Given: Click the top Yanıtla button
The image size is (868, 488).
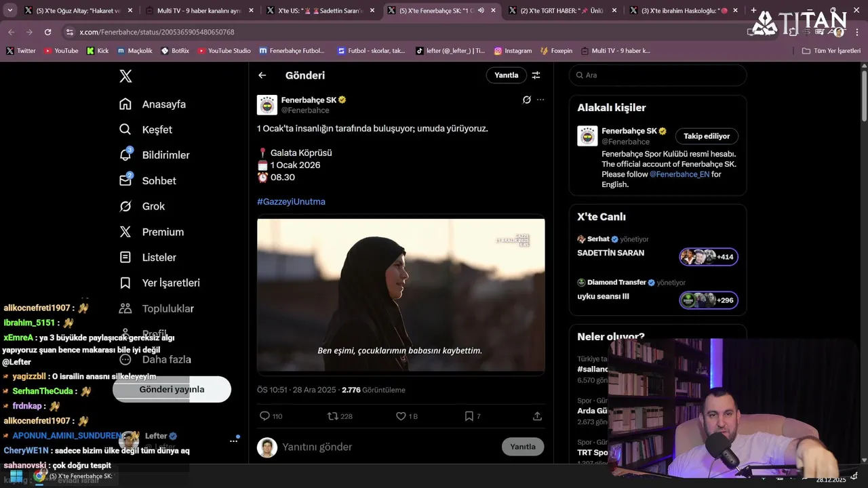Looking at the screenshot, I should coord(506,75).
